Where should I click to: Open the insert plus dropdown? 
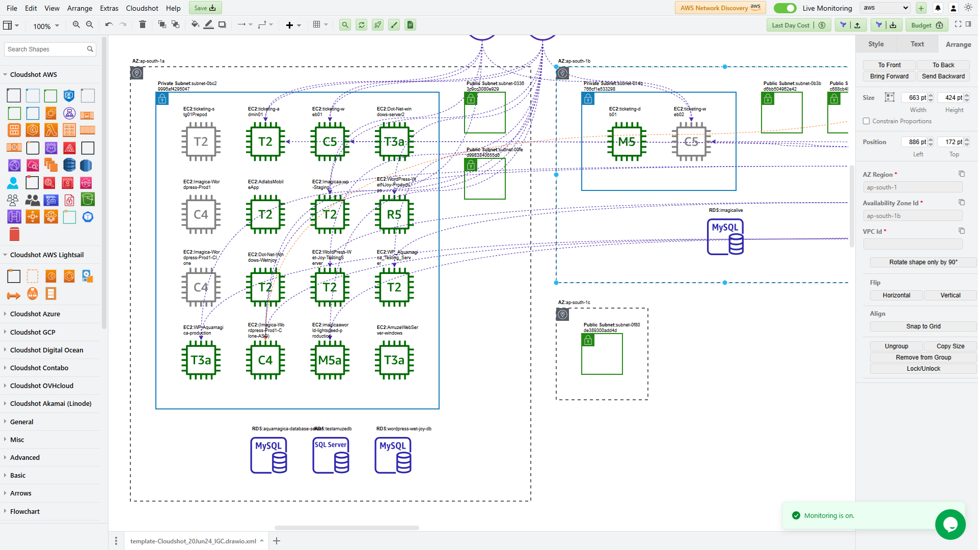click(x=294, y=25)
